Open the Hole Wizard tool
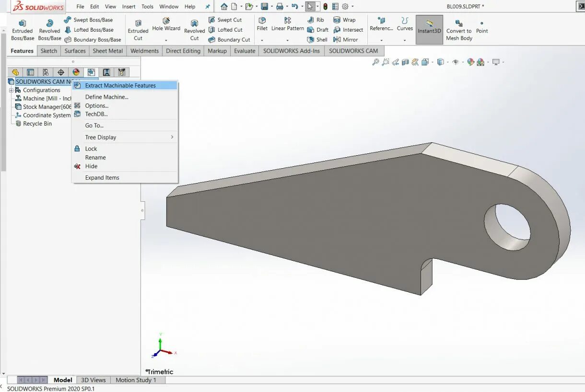585x392 pixels. click(x=166, y=25)
